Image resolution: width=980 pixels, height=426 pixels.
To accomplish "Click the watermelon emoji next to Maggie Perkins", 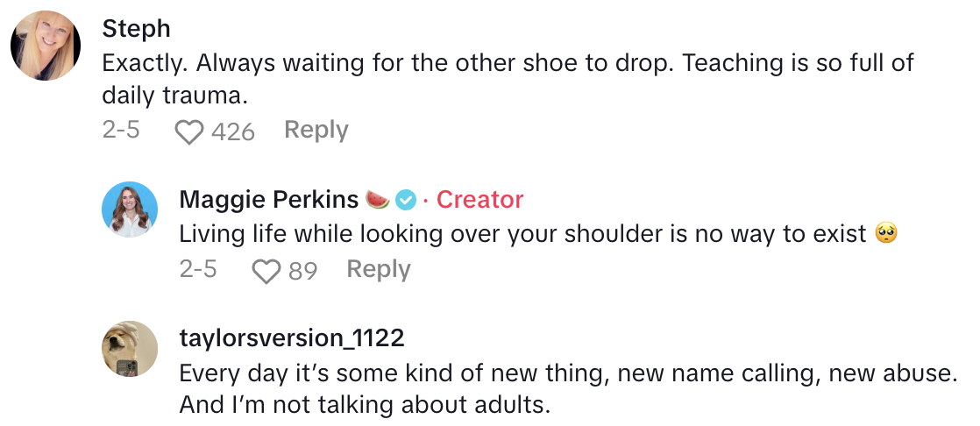I will point(378,200).
